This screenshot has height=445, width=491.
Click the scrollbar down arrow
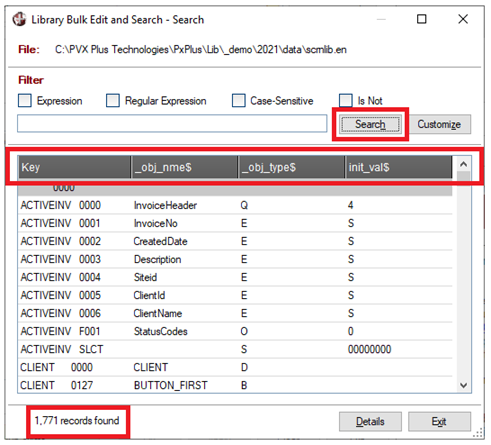coord(463,385)
